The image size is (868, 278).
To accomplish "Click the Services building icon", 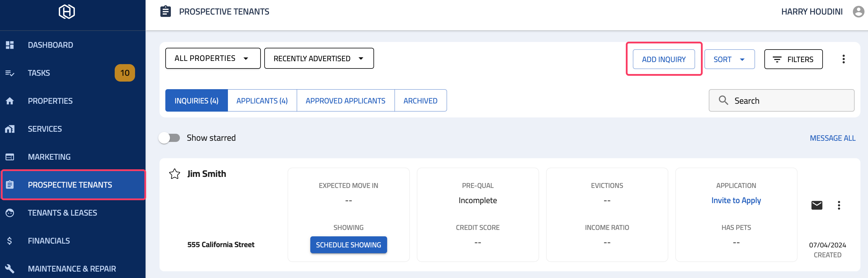I will pyautogui.click(x=10, y=129).
